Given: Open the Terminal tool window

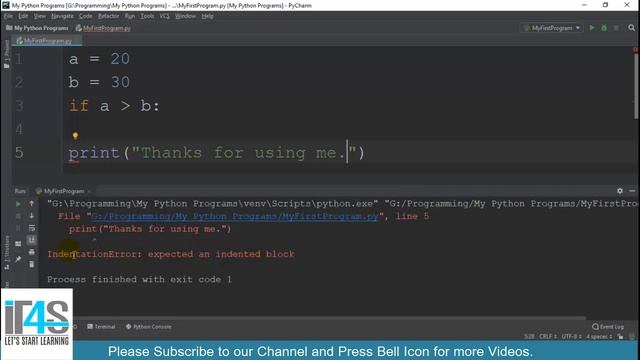Looking at the screenshot, I should (x=101, y=327).
